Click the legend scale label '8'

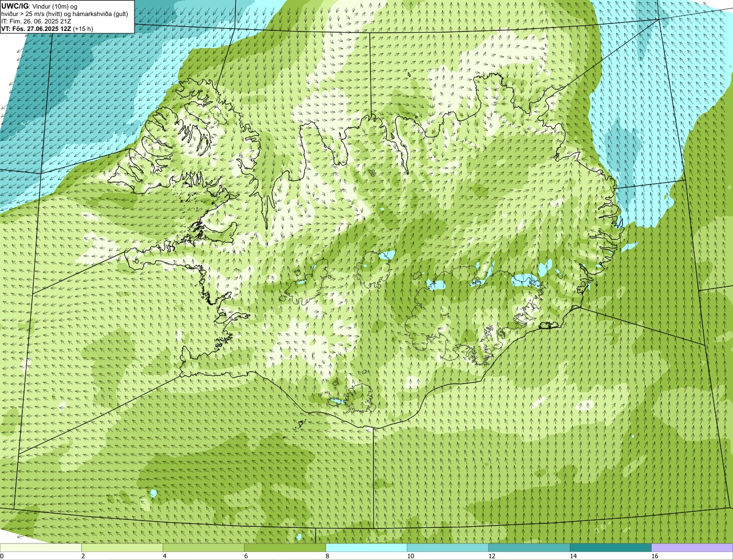[x=327, y=556]
